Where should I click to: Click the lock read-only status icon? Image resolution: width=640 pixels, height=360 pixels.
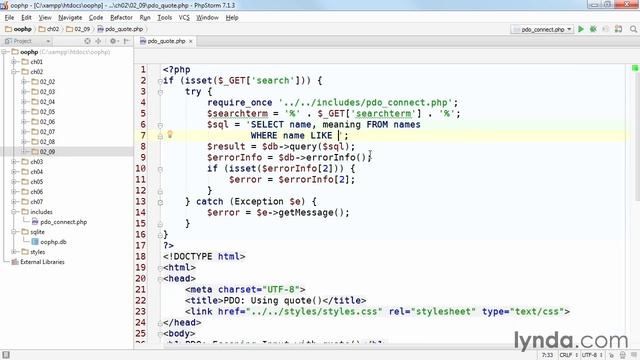tap(611, 355)
